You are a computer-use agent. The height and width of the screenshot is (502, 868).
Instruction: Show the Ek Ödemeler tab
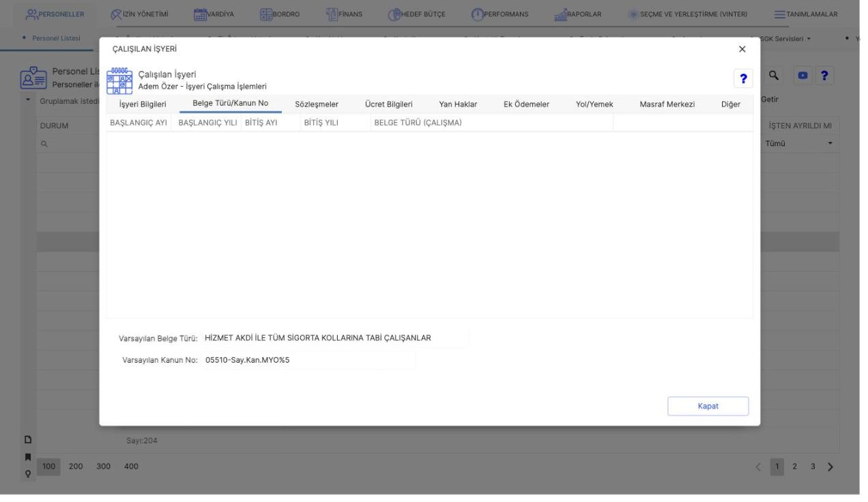pyautogui.click(x=526, y=104)
